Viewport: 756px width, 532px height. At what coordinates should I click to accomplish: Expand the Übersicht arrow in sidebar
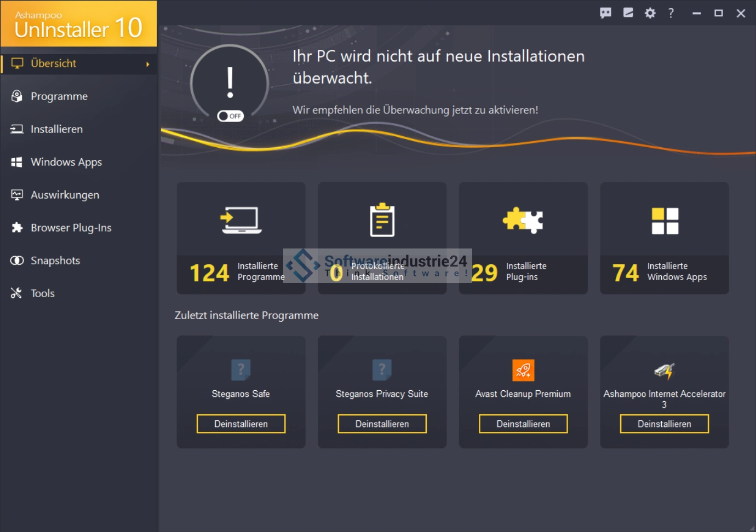(147, 64)
